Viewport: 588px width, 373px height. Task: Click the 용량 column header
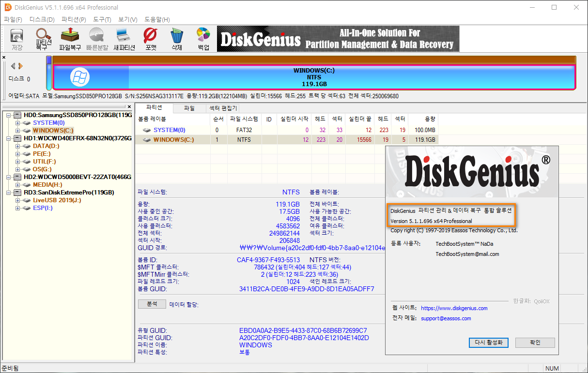pyautogui.click(x=423, y=119)
